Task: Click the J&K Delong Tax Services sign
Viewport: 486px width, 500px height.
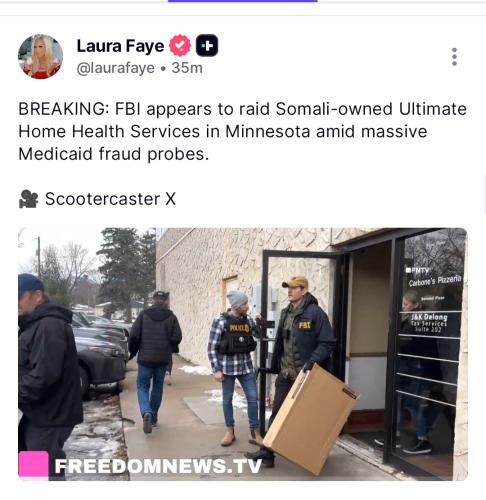Action: pyautogui.click(x=429, y=323)
